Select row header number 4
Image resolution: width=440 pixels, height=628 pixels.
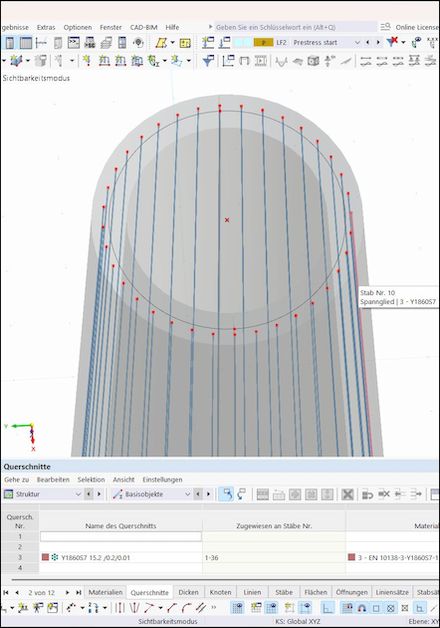tap(20, 568)
